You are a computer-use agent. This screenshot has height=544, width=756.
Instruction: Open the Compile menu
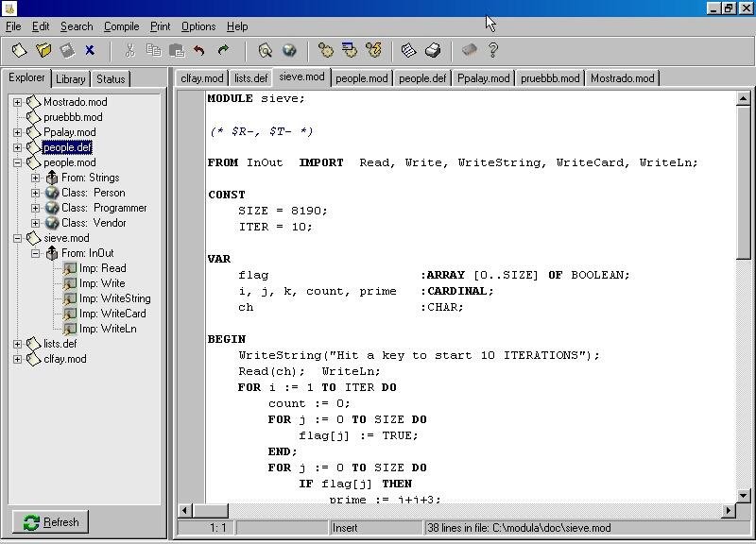coord(121,26)
